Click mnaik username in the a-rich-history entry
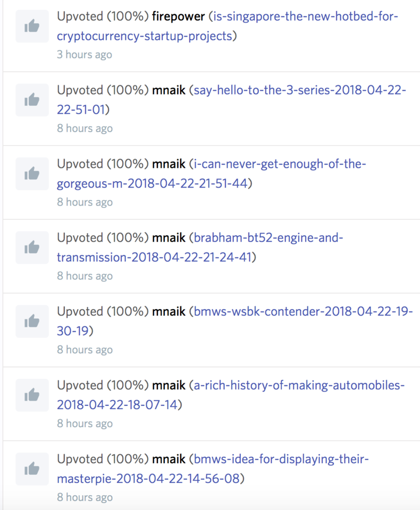Image resolution: width=420 pixels, height=510 pixels. point(169,385)
